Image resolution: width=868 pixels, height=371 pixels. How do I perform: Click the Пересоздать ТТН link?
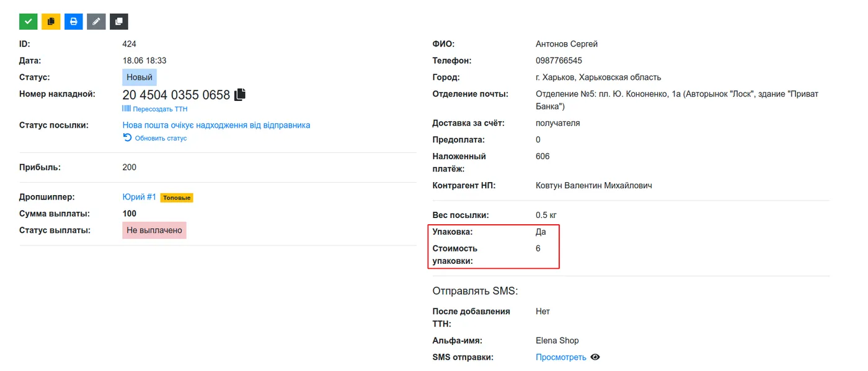[x=160, y=109]
